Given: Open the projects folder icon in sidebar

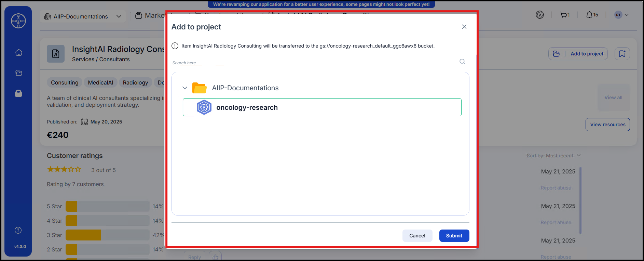Looking at the screenshot, I should 19,73.
